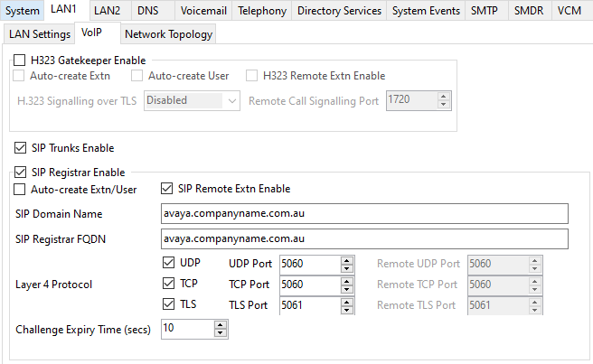Toggle H323 Remote Extn Enable checkbox
Image resolution: width=593 pixels, height=364 pixels.
pos(251,76)
